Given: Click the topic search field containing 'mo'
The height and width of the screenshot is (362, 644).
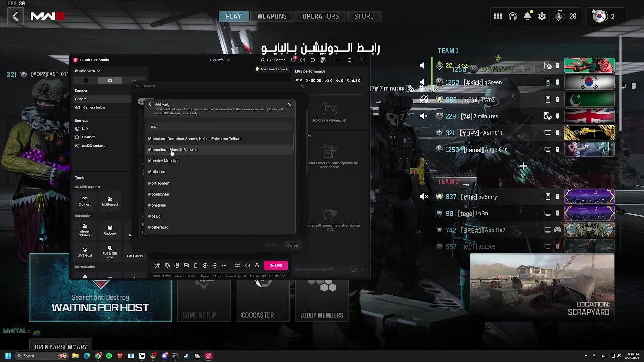Looking at the screenshot, I should click(x=220, y=126).
